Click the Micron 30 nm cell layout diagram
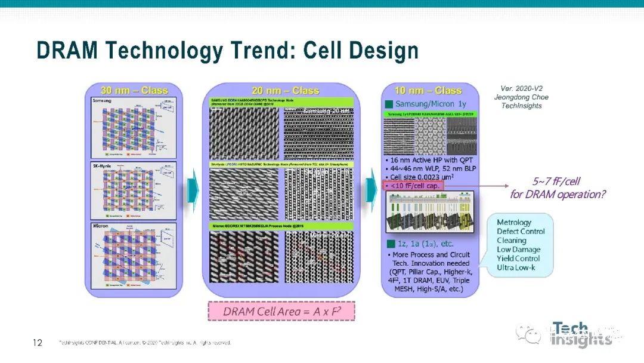The image size is (644, 363). click(x=134, y=256)
